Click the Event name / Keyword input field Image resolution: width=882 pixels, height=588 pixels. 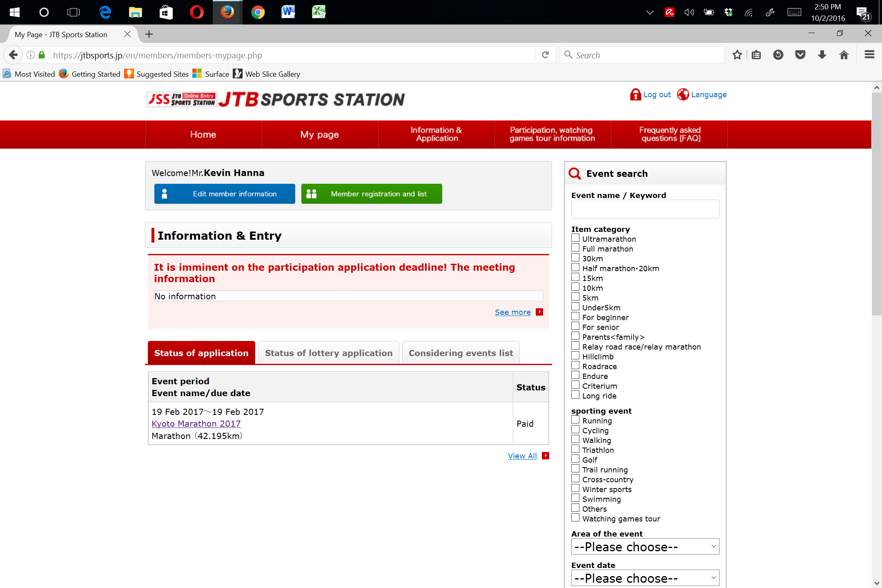tap(645, 209)
